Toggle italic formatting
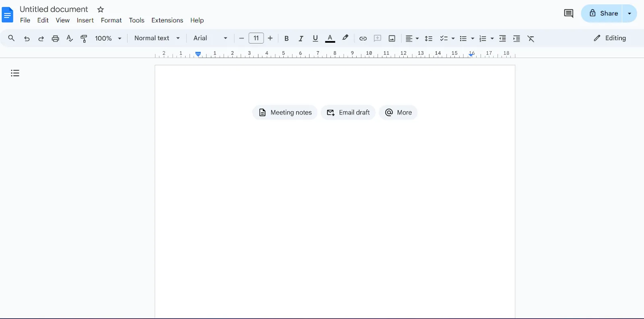 (301, 39)
